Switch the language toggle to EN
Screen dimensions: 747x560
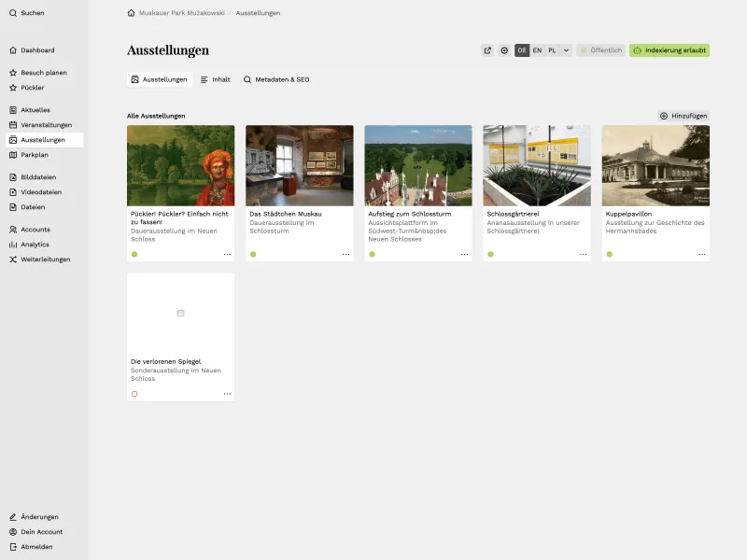(536, 50)
